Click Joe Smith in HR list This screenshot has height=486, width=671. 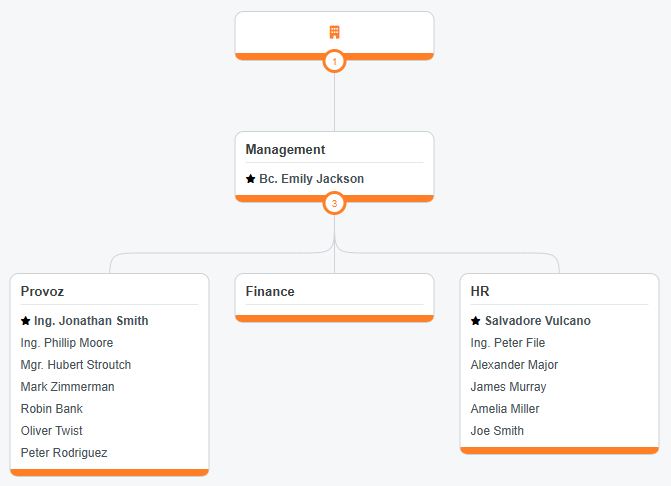click(x=497, y=431)
